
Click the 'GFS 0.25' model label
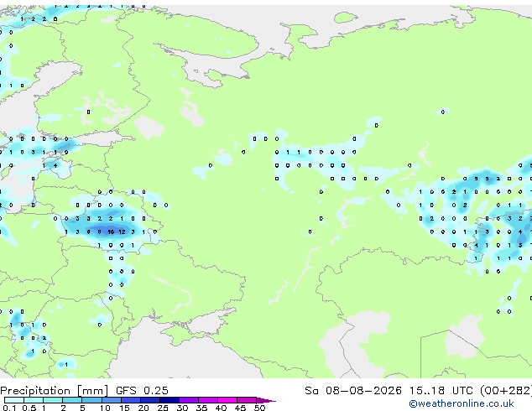pos(142,391)
